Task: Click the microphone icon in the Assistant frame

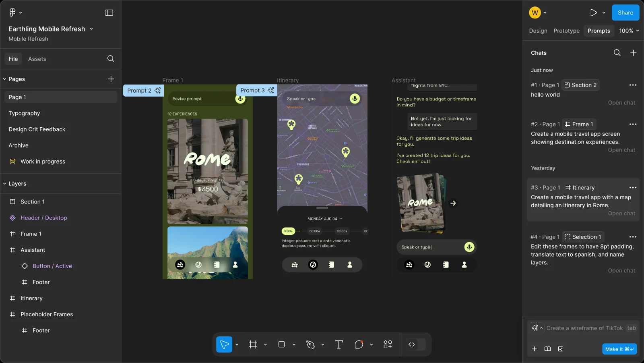Action: 469,247
